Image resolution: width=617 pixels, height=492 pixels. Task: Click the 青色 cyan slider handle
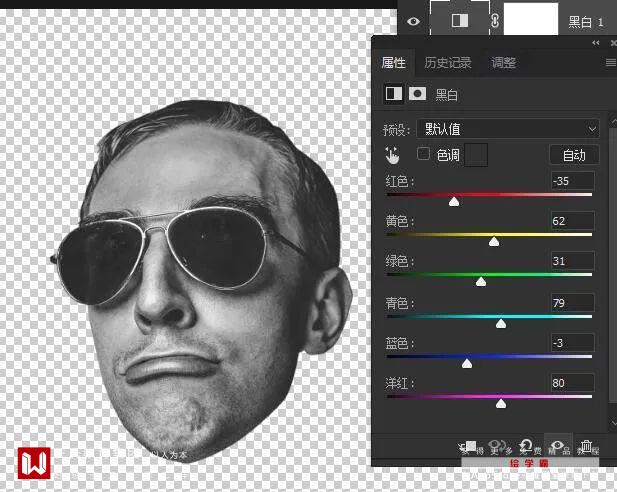tap(501, 324)
